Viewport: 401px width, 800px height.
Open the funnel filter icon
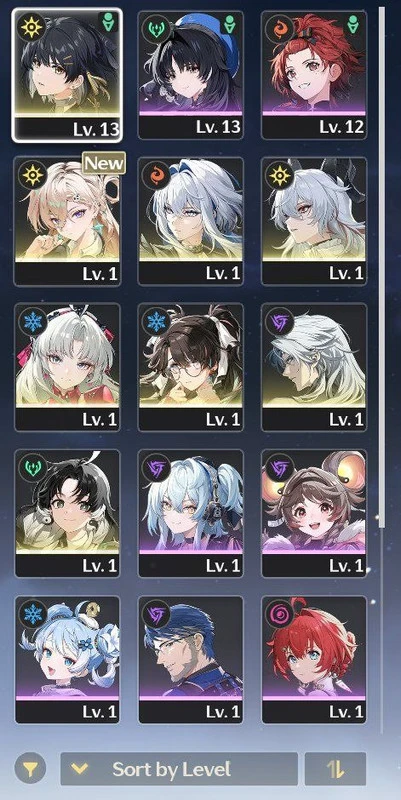click(30, 768)
